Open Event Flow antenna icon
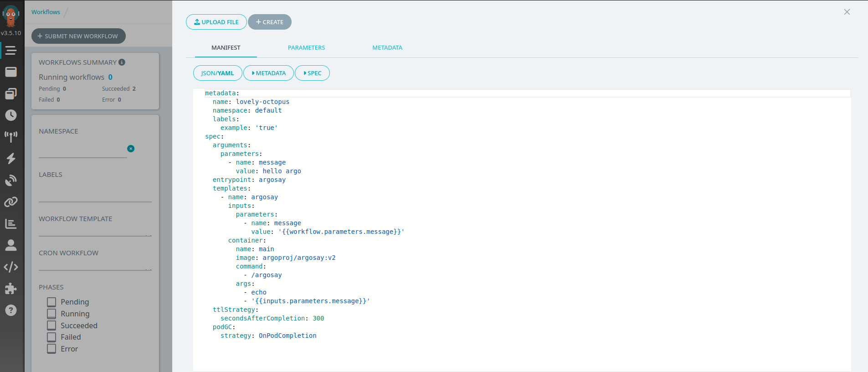This screenshot has height=372, width=868. [x=11, y=137]
